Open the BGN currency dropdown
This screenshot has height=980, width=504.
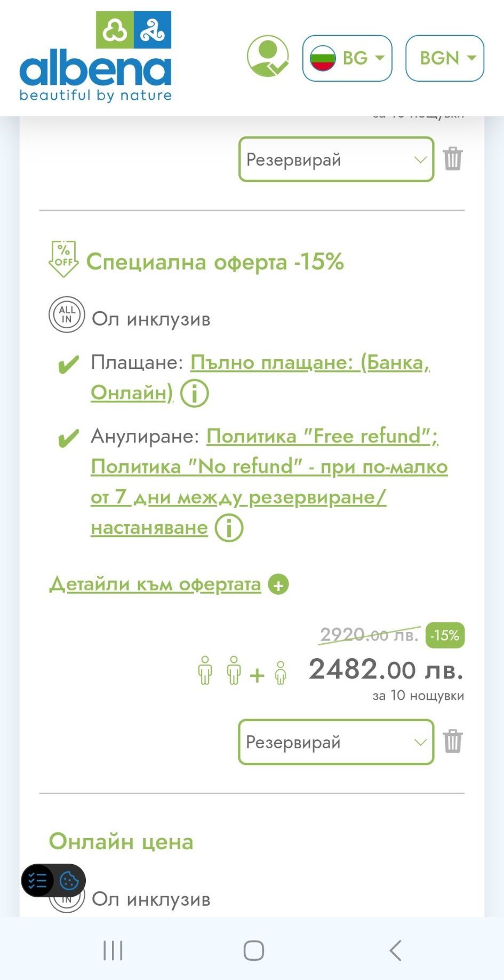445,58
